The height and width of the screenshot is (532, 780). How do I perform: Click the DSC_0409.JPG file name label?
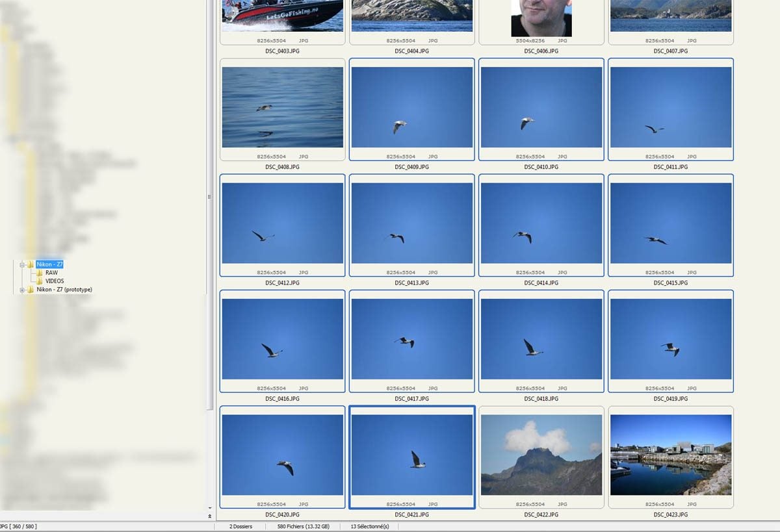click(x=411, y=167)
